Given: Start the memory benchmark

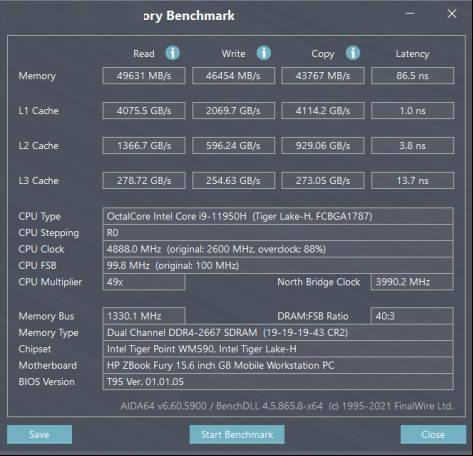Looking at the screenshot, I should [237, 434].
